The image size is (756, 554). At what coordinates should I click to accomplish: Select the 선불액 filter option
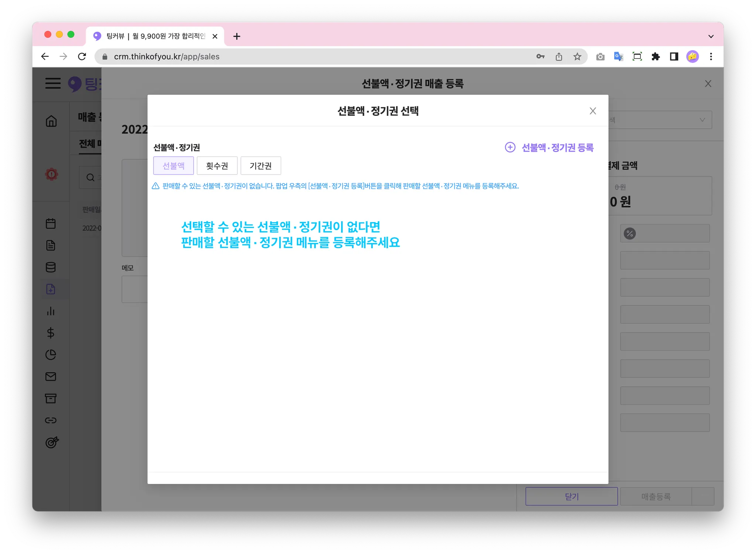click(x=173, y=166)
